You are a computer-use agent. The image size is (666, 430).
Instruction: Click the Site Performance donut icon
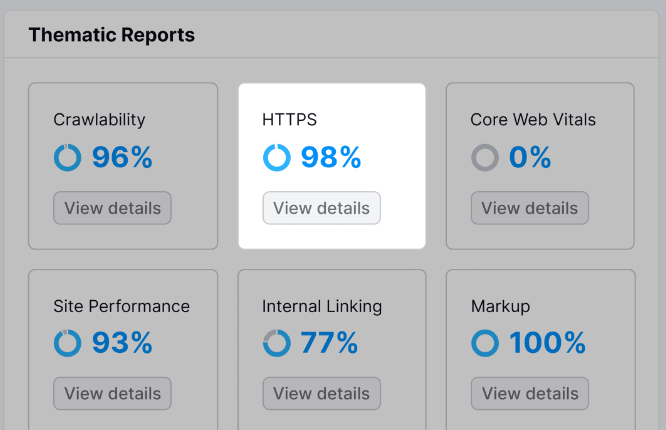point(68,344)
